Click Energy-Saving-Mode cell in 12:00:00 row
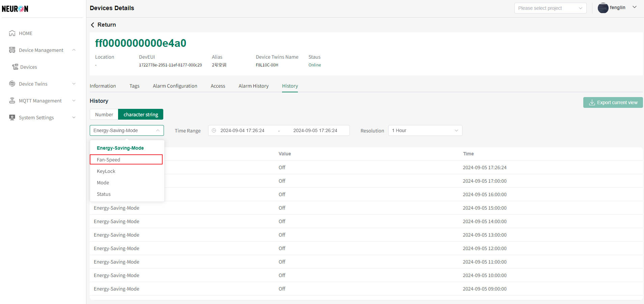 (116, 248)
